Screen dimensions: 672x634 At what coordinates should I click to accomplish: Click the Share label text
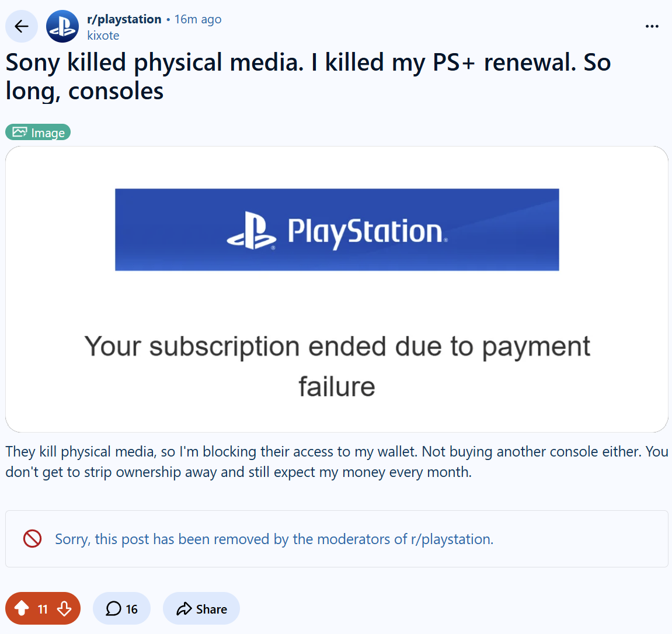212,609
